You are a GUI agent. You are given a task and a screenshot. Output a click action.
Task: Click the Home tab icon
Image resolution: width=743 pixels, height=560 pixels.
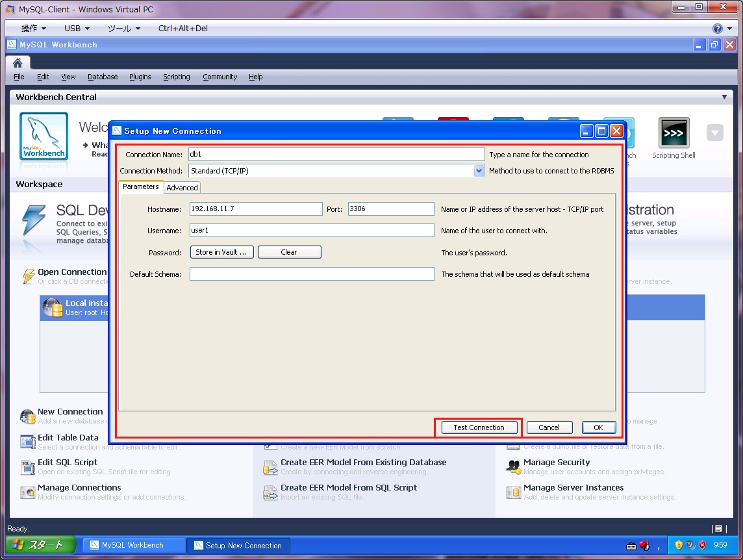(18, 63)
